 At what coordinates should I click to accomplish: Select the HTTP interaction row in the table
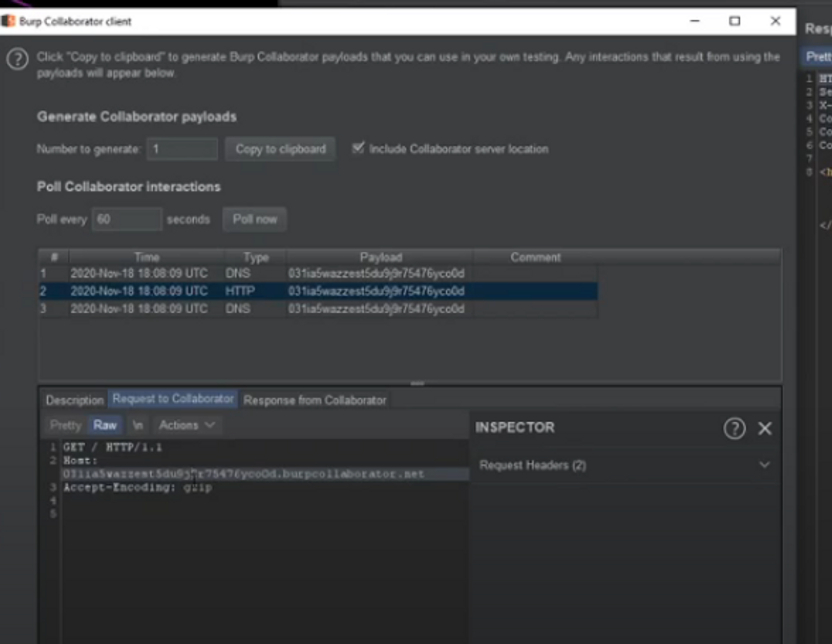pos(291,291)
